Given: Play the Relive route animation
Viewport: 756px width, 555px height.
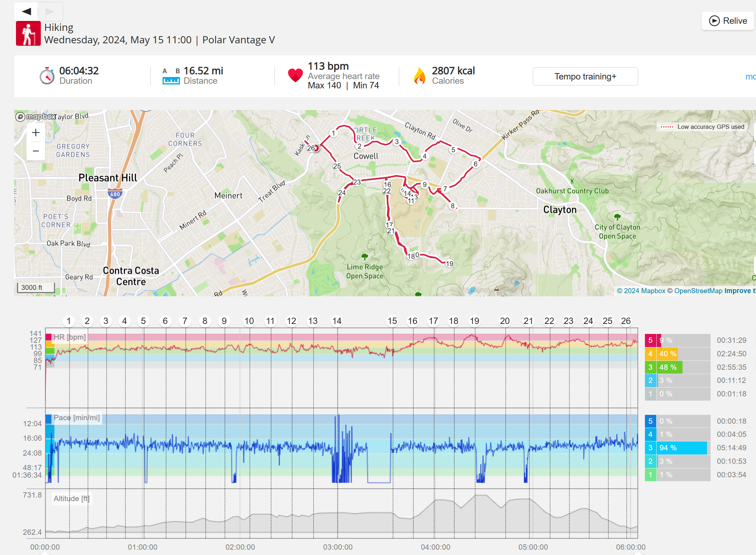Looking at the screenshot, I should pos(728,21).
